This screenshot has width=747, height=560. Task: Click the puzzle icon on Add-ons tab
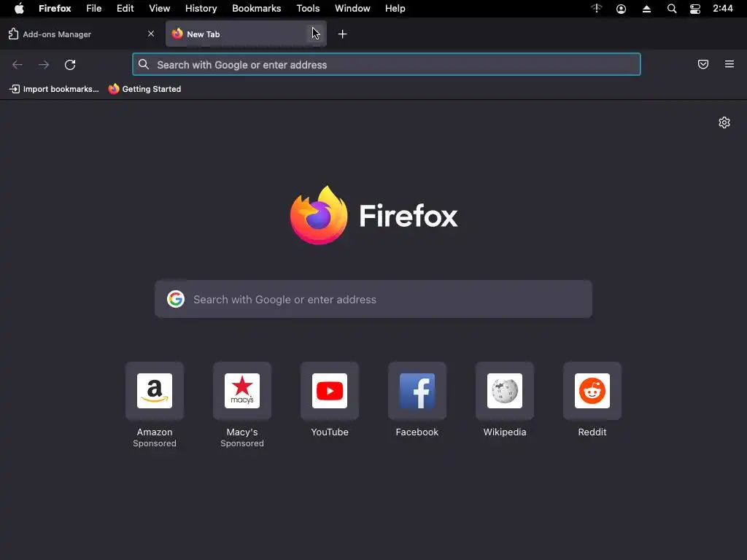pyautogui.click(x=13, y=34)
